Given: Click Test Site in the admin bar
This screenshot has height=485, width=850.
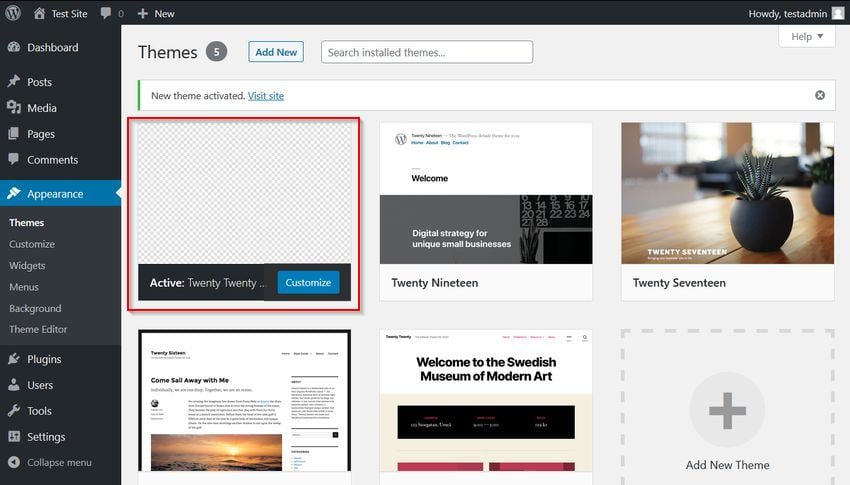Looking at the screenshot, I should click(69, 14).
